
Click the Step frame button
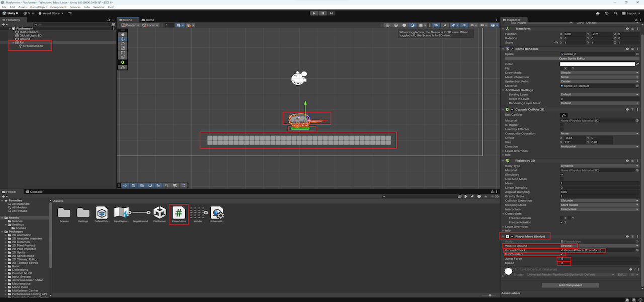point(332,13)
